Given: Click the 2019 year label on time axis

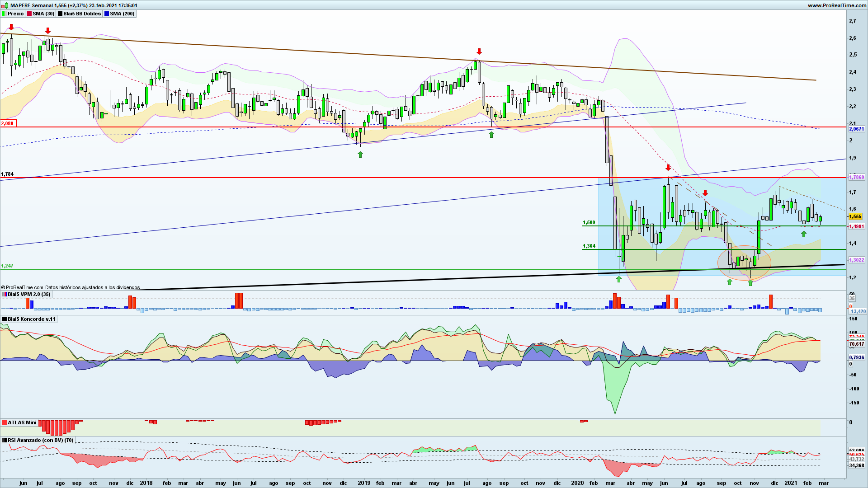Looking at the screenshot, I should pos(364,483).
